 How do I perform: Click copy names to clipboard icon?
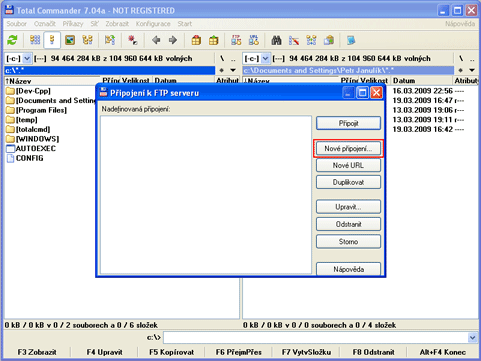(x=329, y=40)
